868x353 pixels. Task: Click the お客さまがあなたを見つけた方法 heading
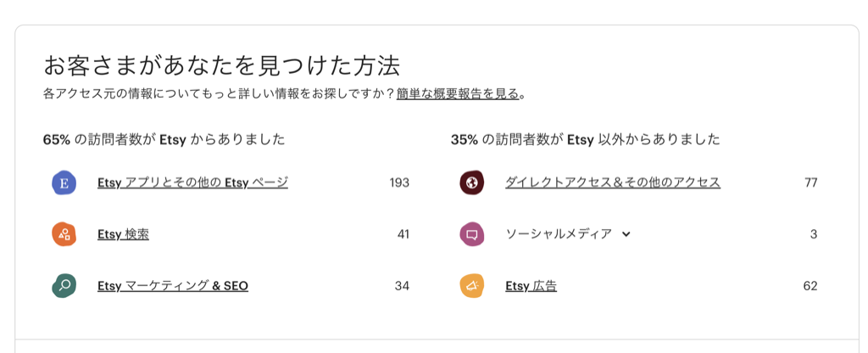[221, 66]
